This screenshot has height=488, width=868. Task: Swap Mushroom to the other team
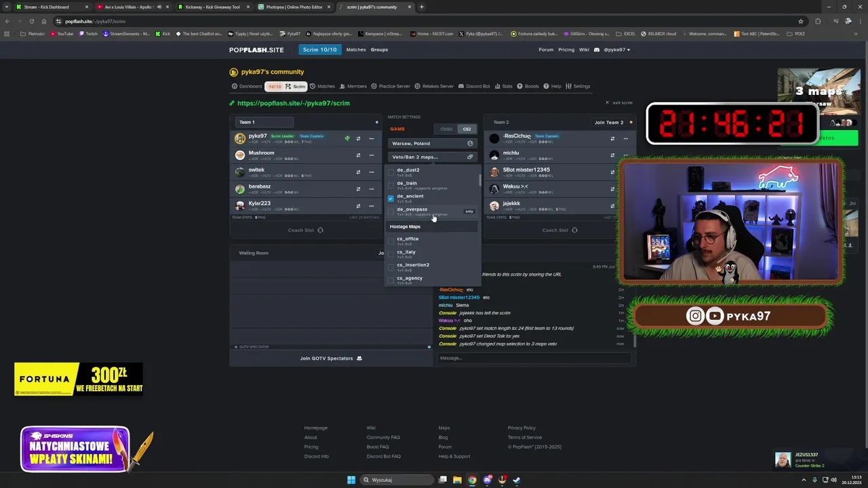358,155
